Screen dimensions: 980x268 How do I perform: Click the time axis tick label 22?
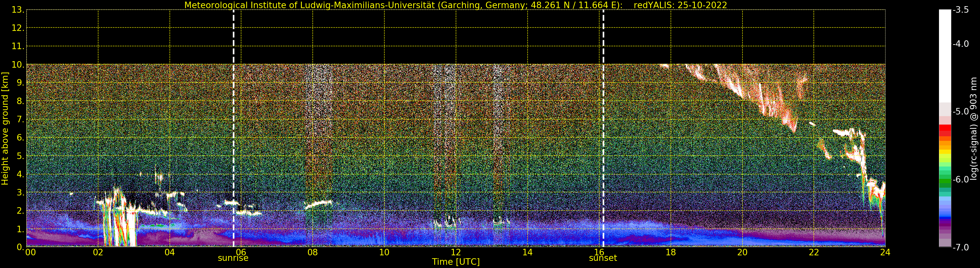(814, 252)
